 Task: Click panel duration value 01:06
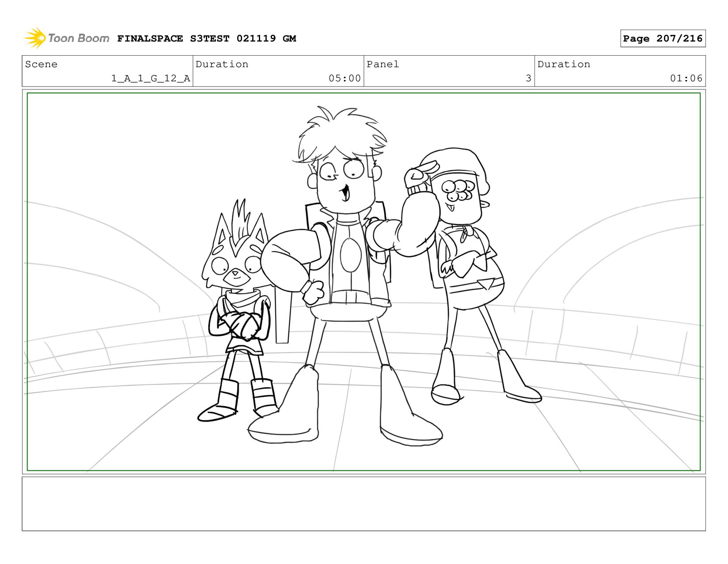click(x=686, y=78)
